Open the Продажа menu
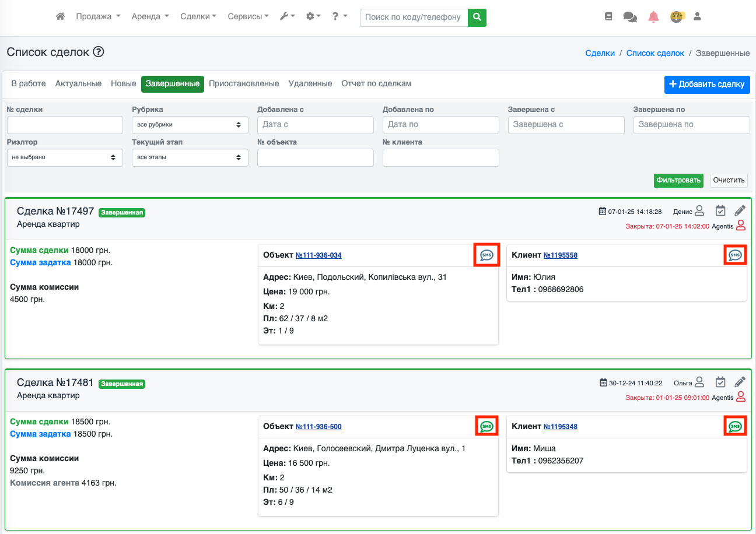 tap(98, 17)
